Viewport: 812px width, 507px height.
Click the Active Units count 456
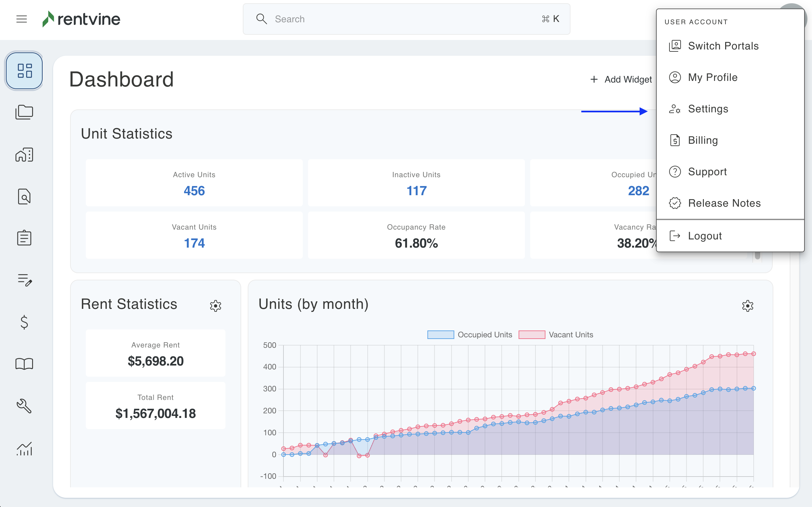click(194, 191)
